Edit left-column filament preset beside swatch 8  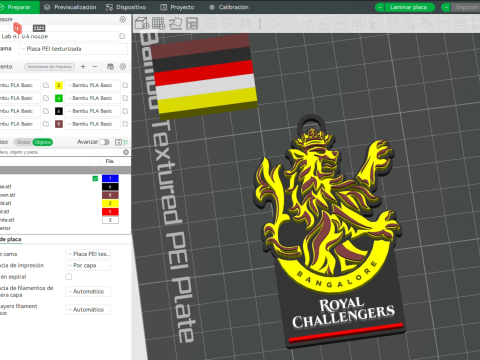click(46, 124)
